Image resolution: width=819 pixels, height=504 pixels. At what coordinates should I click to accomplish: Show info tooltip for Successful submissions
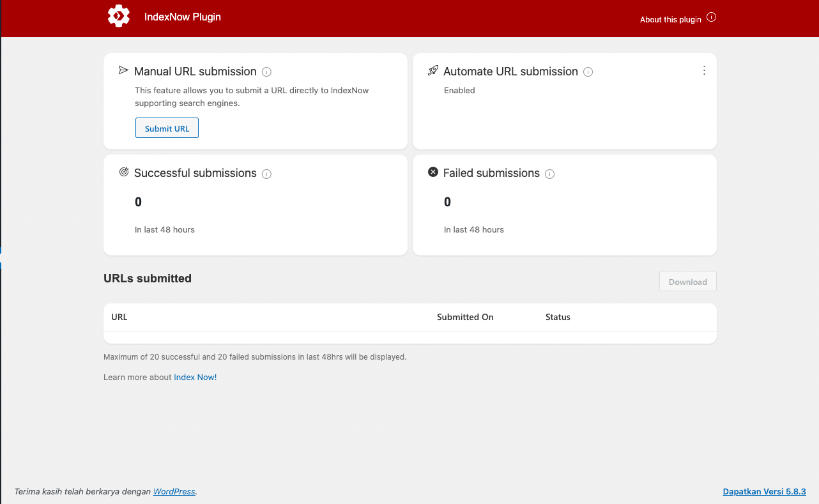[267, 174]
